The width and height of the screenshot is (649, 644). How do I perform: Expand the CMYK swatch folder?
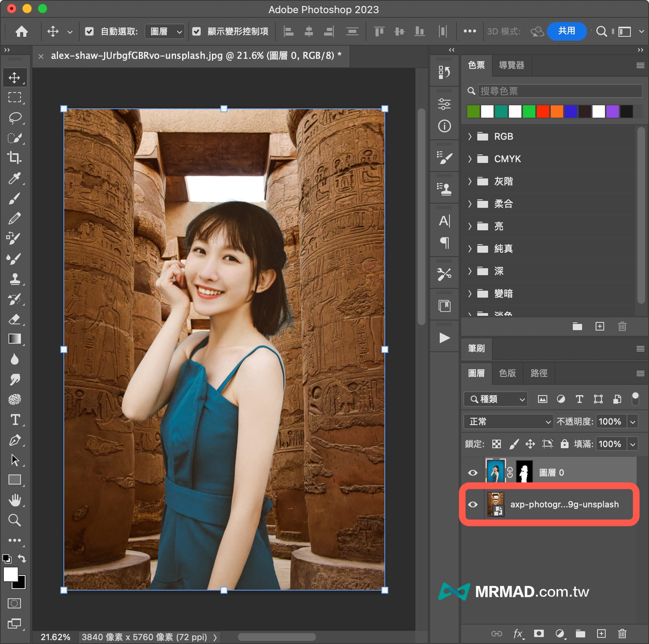(x=470, y=159)
